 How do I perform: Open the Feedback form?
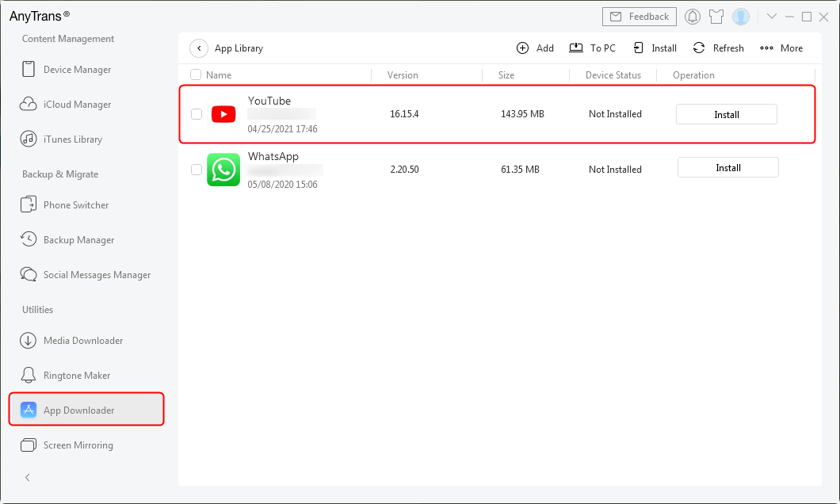(639, 17)
